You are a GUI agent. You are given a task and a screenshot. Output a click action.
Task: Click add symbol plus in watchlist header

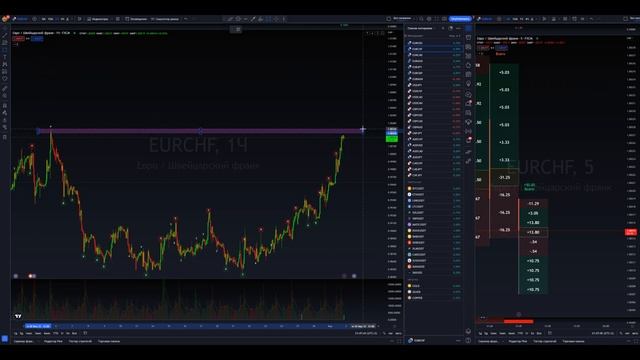tap(443, 28)
